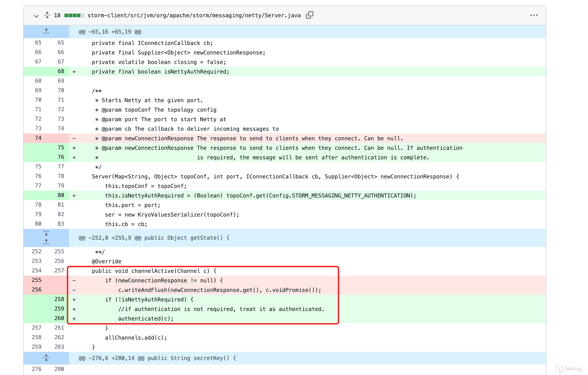Click the minus marker on line 255
This screenshot has height=375, width=588.
coord(74,281)
